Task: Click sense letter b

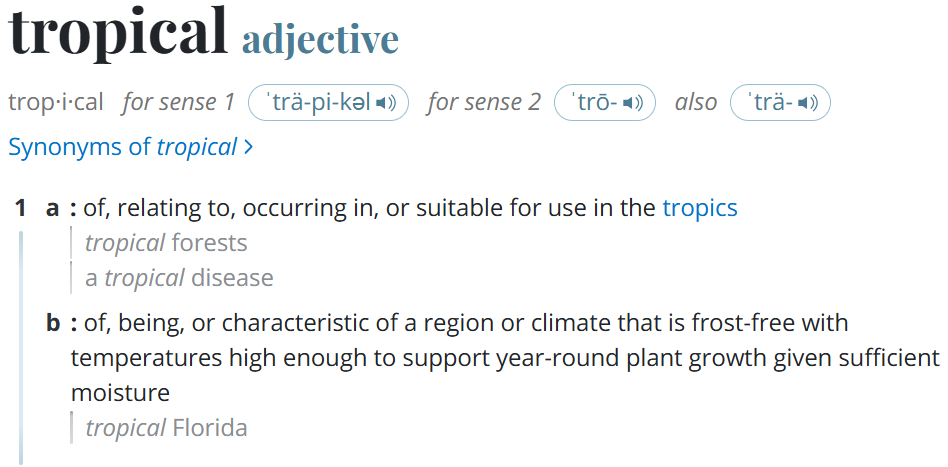Action: click(x=53, y=324)
